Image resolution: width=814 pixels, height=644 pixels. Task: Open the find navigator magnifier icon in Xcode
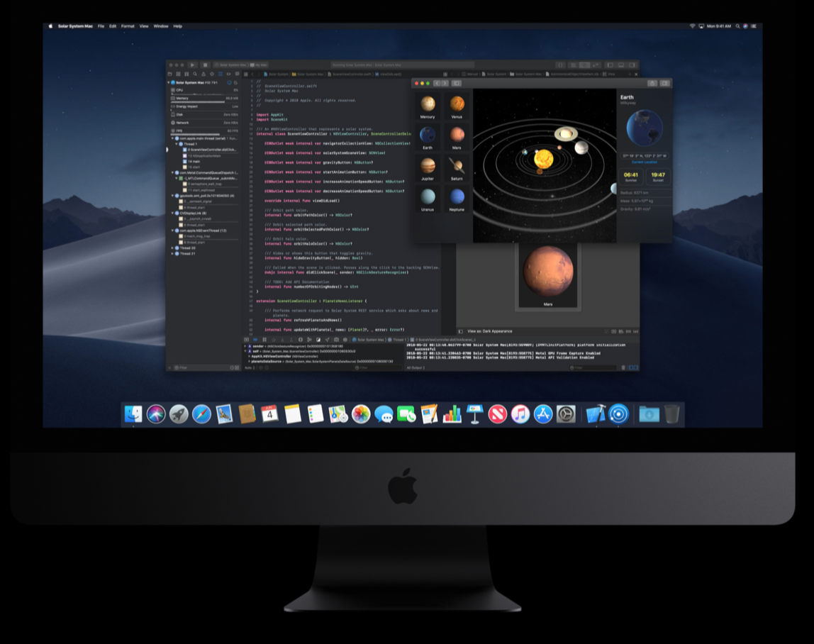point(195,74)
